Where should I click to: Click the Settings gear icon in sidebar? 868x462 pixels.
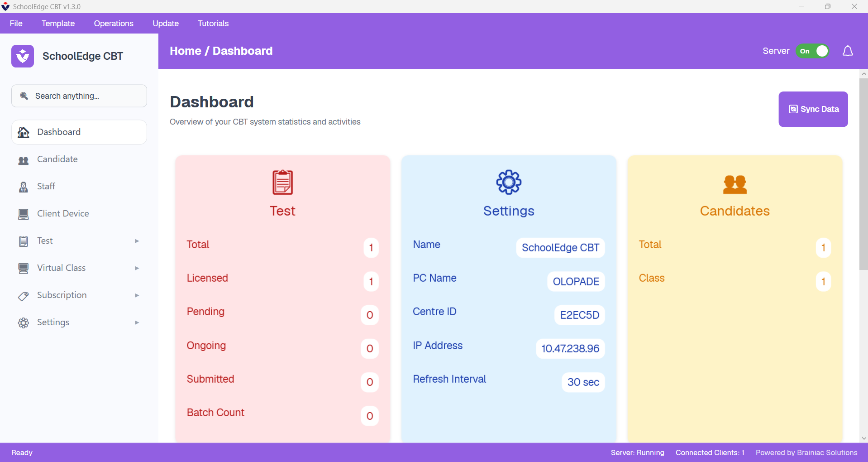click(24, 323)
